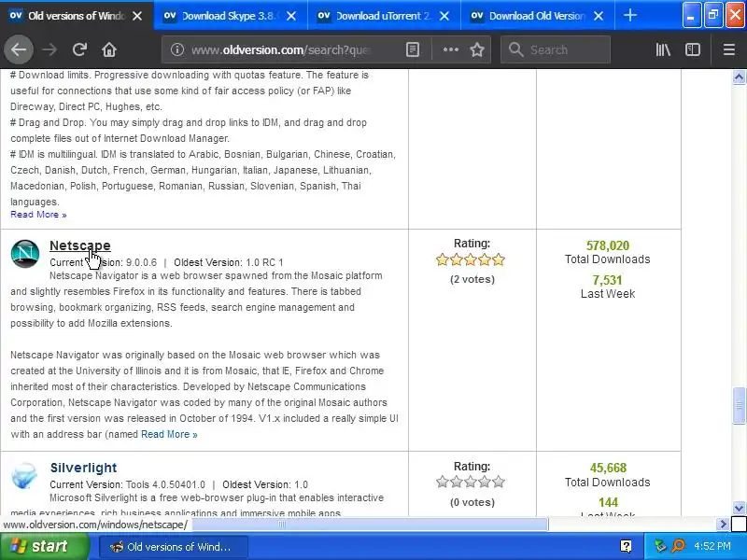The height and width of the screenshot is (560, 747).
Task: Select the Old versions of Windows tab
Action: click(x=77, y=16)
